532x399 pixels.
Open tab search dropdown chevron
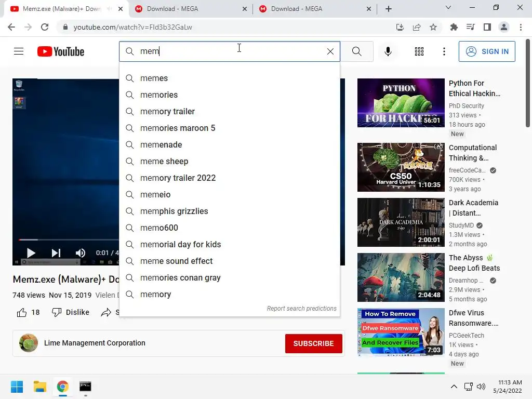pos(448,7)
